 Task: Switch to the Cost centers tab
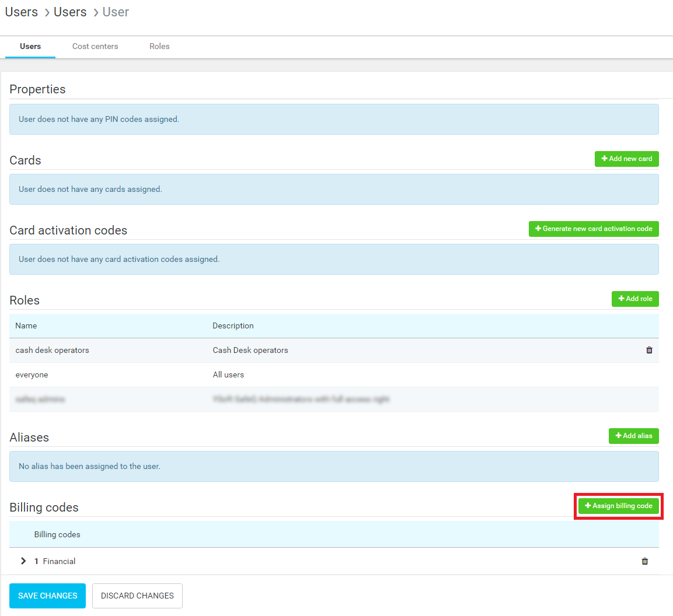click(95, 46)
